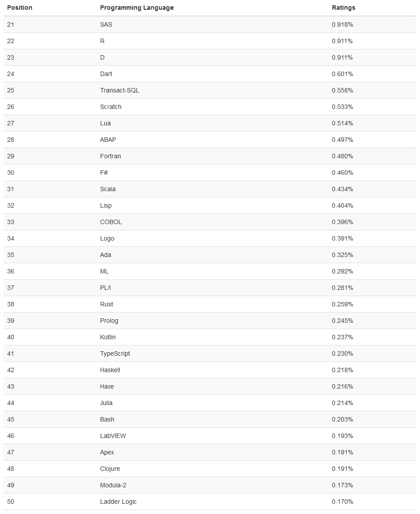
Task: Select the SAS language row
Action: pyautogui.click(x=210, y=24)
